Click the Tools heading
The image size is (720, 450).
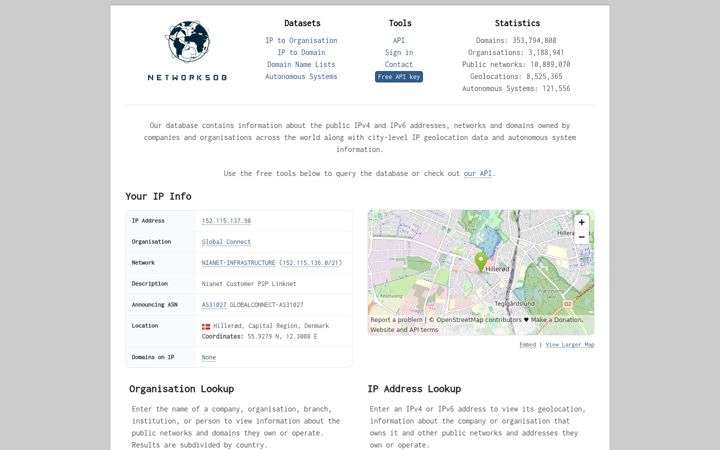400,23
